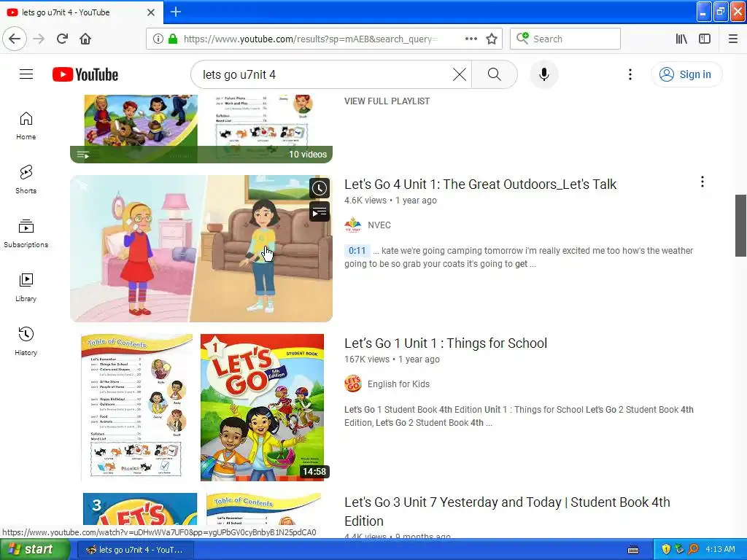Close the lets go u7nit 4 tab

click(151, 12)
